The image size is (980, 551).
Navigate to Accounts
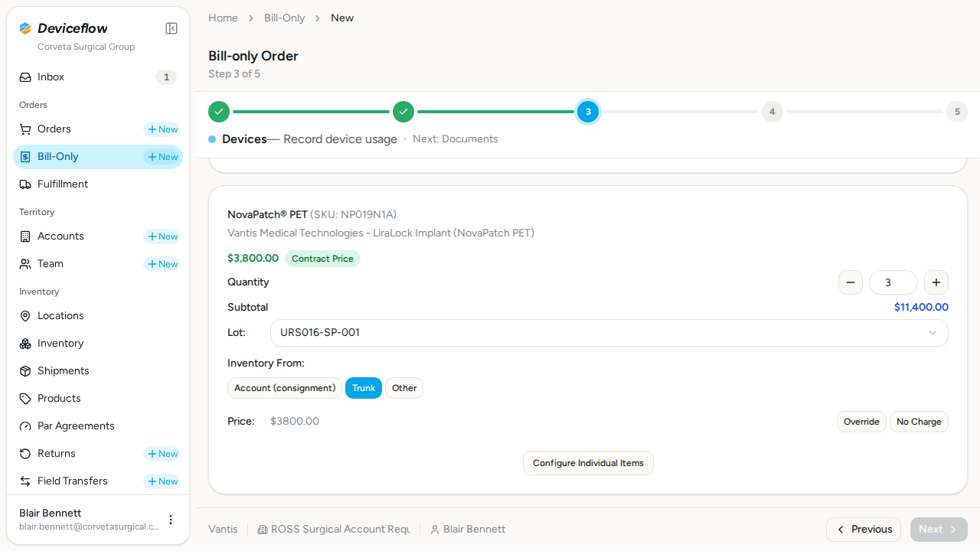tap(60, 236)
